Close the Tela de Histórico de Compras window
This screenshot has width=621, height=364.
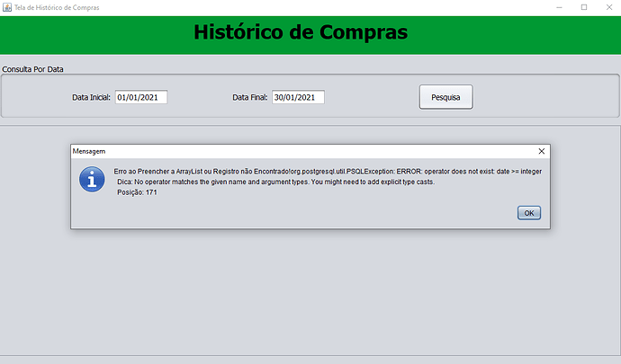[609, 7]
